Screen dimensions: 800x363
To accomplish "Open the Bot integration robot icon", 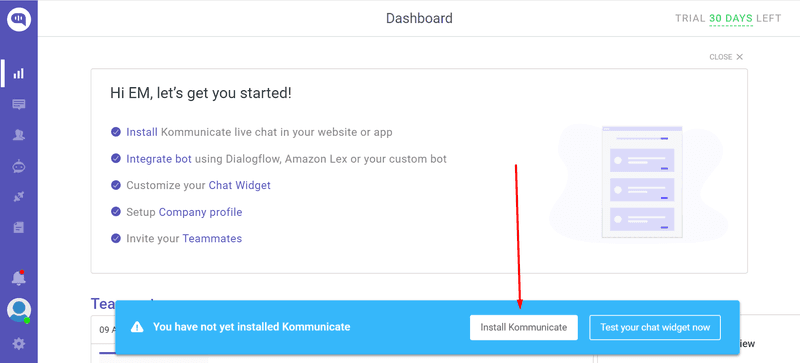I will click(19, 166).
